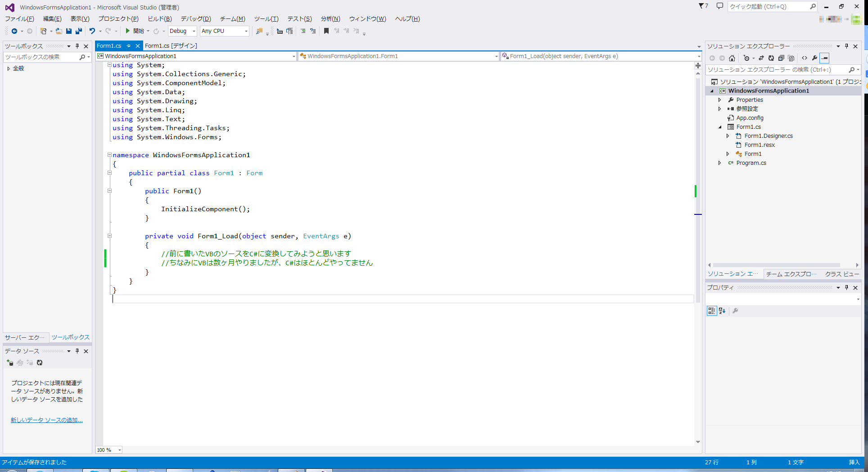868x472 pixels.
Task: Click the Open File toolbar icon
Action: coord(59,31)
